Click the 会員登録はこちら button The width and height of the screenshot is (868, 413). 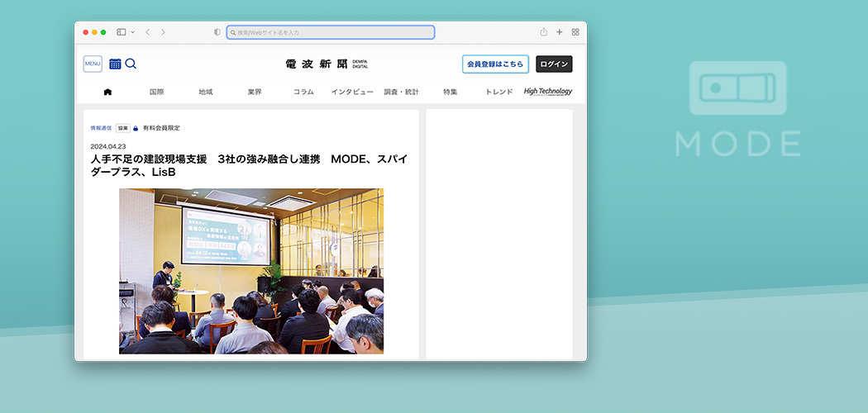(x=495, y=64)
